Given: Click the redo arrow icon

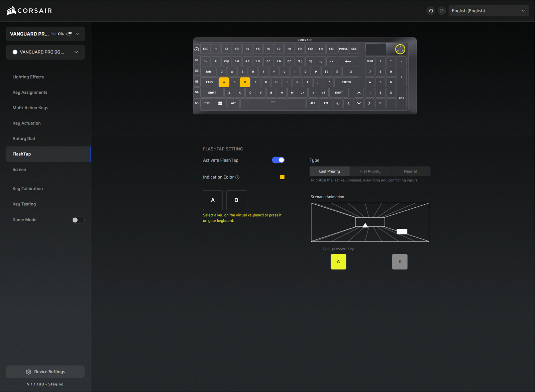Looking at the screenshot, I should click(442, 11).
